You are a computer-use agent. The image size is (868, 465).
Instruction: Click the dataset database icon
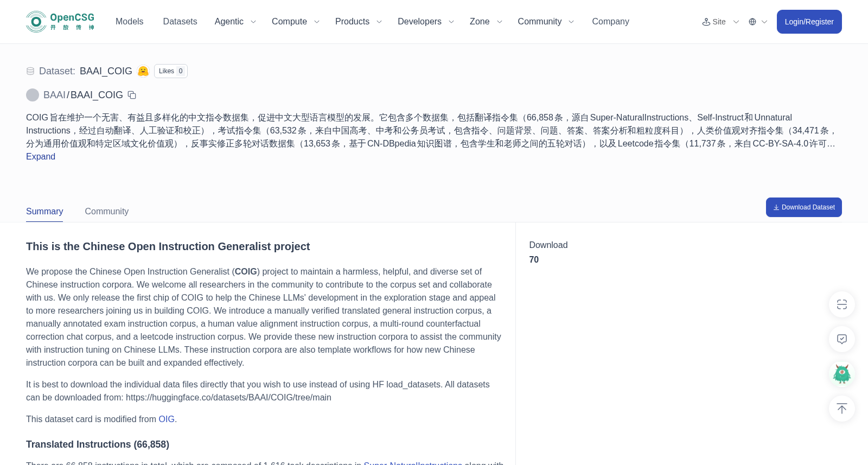[30, 71]
